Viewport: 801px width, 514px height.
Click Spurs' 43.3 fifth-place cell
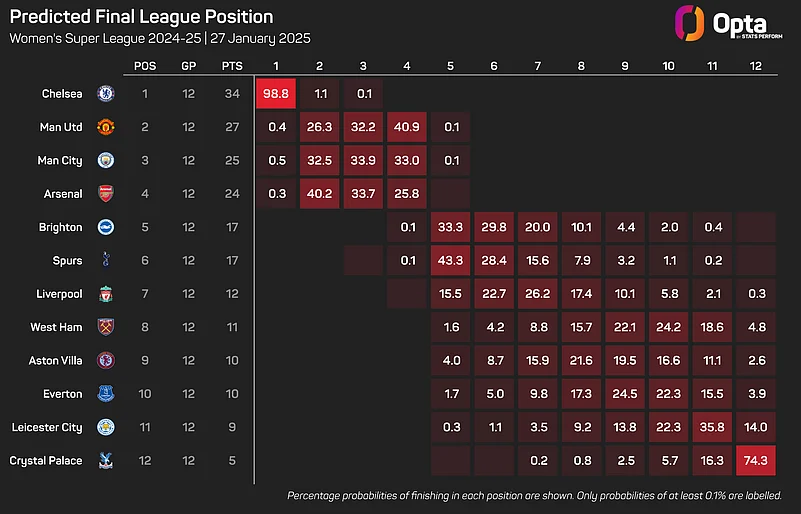coord(451,261)
